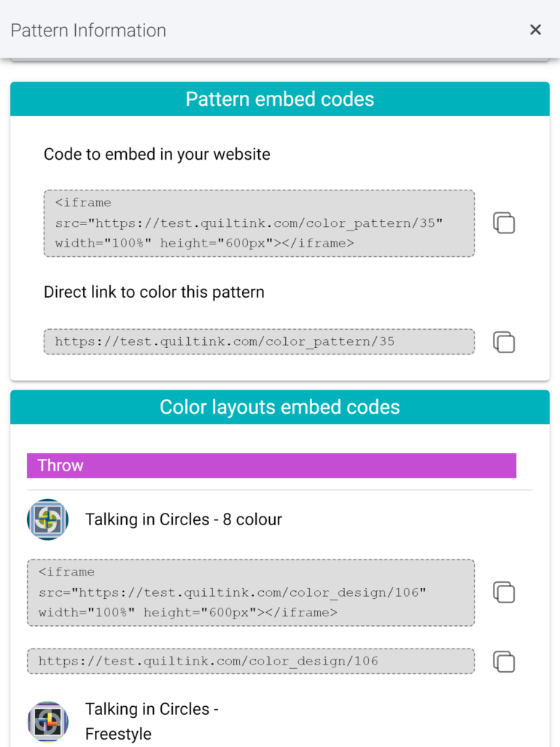Click the 8 colour layout thumbnail
The image size is (560, 747).
tap(47, 519)
